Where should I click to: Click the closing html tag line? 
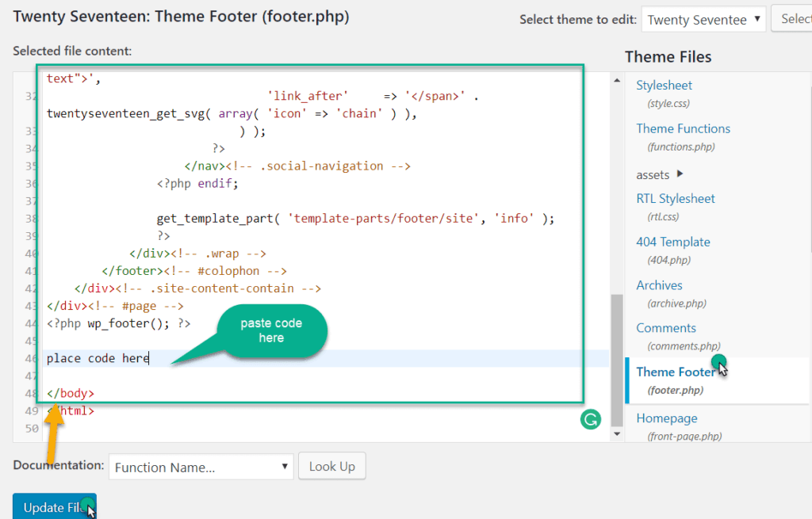click(71, 411)
